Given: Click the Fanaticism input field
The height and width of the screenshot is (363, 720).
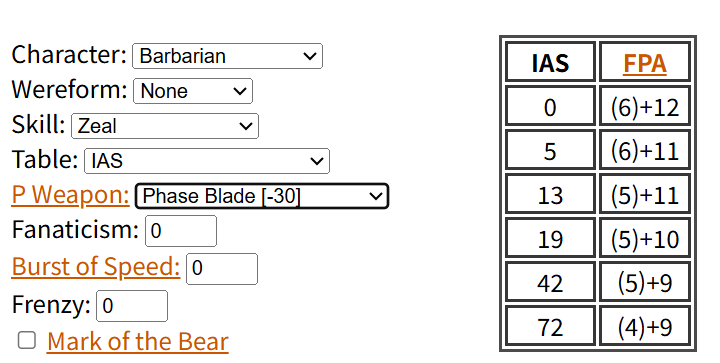Looking at the screenshot, I should coord(181,231).
